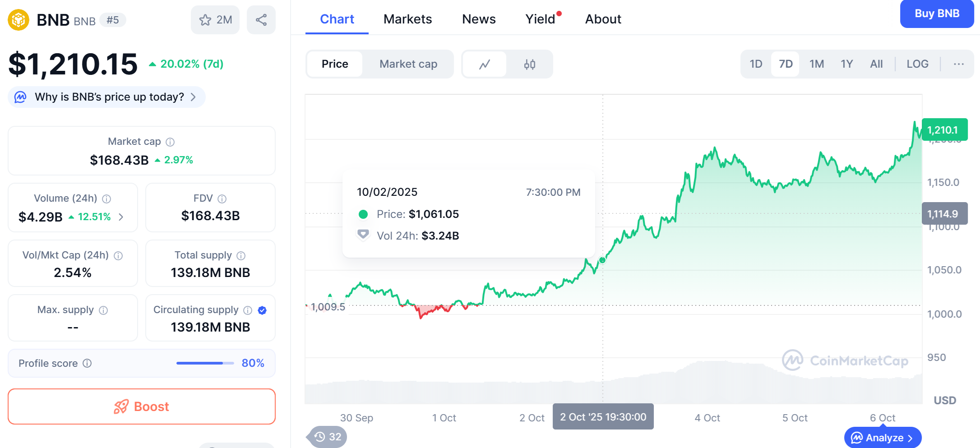Screen dimensions: 980x448
Task: Select the Market cap chart toggle
Action: [408, 64]
